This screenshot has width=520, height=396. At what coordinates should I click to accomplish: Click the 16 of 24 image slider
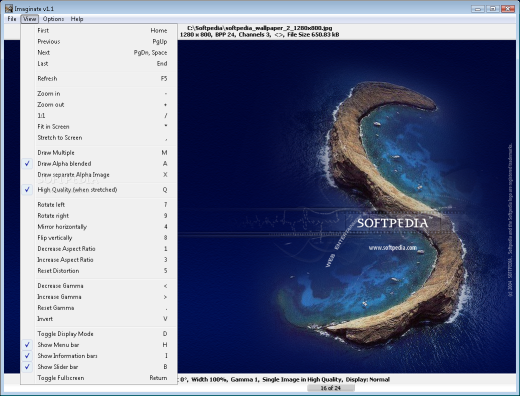tap(331, 388)
